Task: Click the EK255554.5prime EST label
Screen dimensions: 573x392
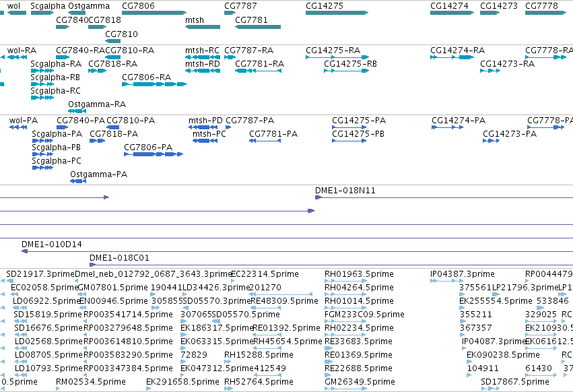Action: coord(496,301)
